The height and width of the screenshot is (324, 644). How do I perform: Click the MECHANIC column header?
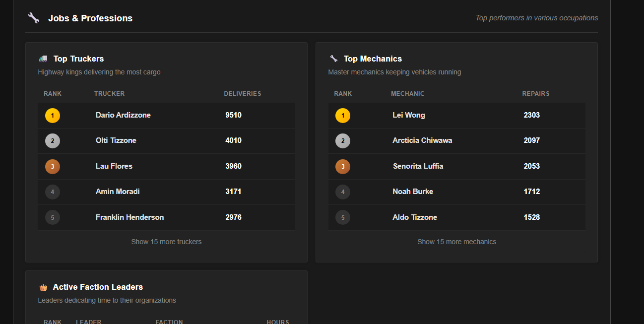tap(407, 94)
